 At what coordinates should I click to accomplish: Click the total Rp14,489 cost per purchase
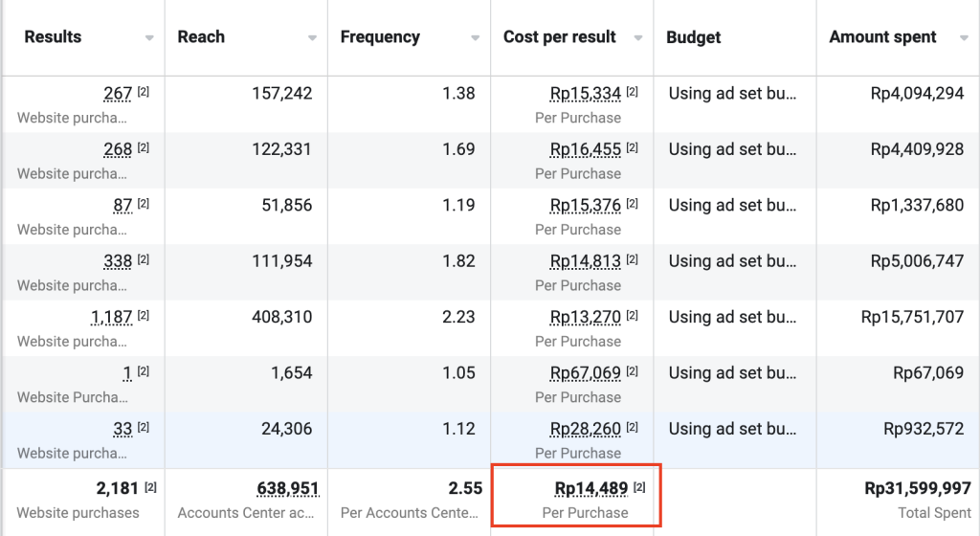590,489
